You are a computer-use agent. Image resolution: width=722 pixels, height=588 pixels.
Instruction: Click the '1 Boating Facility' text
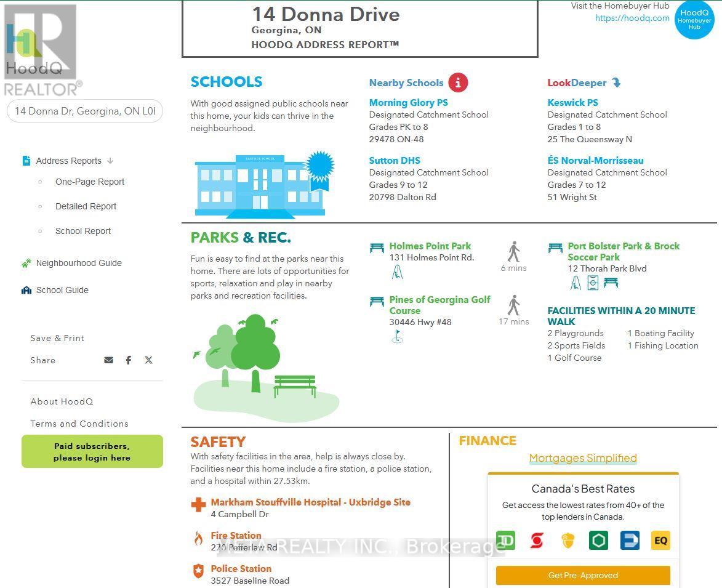click(x=661, y=333)
